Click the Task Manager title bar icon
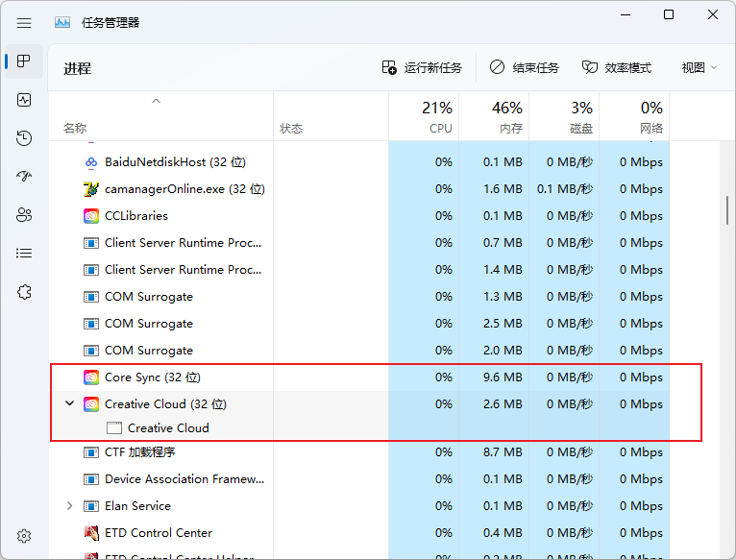The image size is (736, 560). tap(62, 22)
